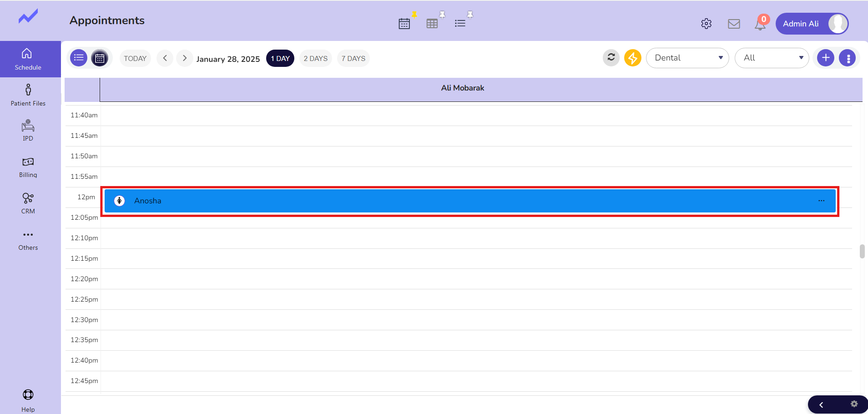Image resolution: width=868 pixels, height=414 pixels.
Task: Go to previous day arrow
Action: (x=165, y=58)
